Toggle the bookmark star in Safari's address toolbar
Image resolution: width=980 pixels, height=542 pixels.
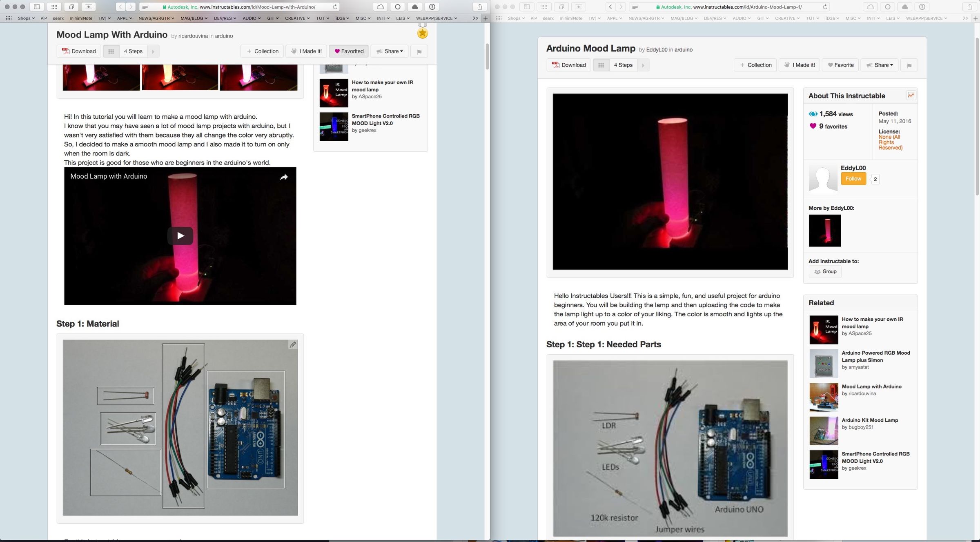pyautogui.click(x=88, y=7)
